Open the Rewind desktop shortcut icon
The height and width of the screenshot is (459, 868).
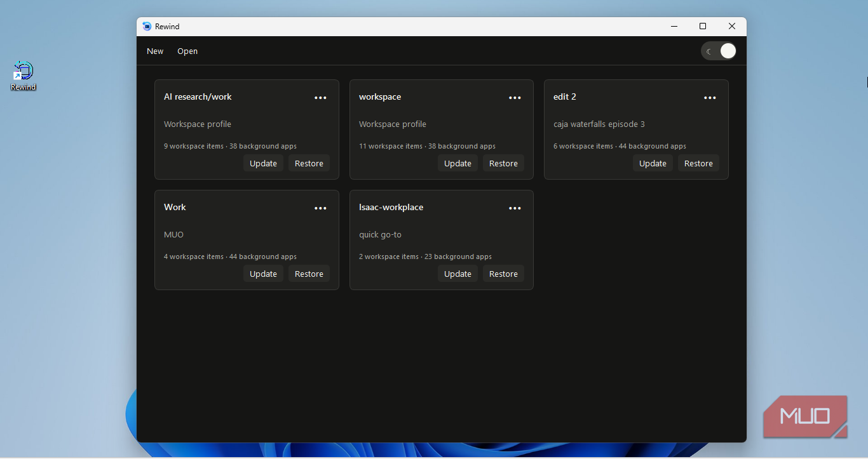(x=23, y=76)
